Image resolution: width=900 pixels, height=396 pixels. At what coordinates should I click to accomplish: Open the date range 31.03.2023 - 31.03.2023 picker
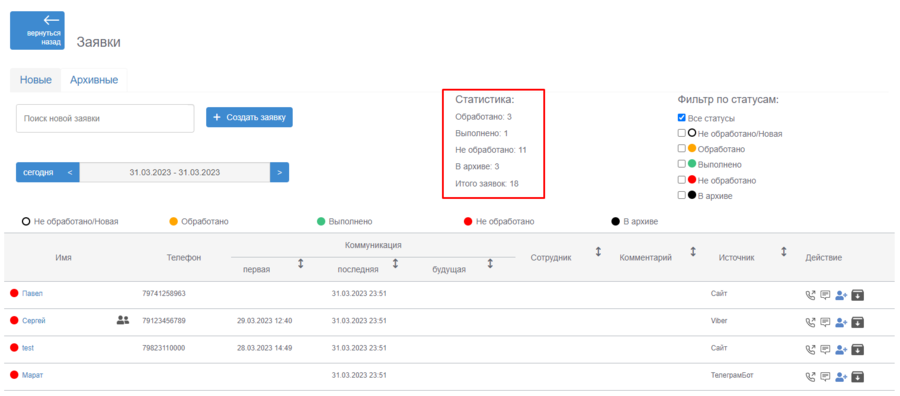175,172
